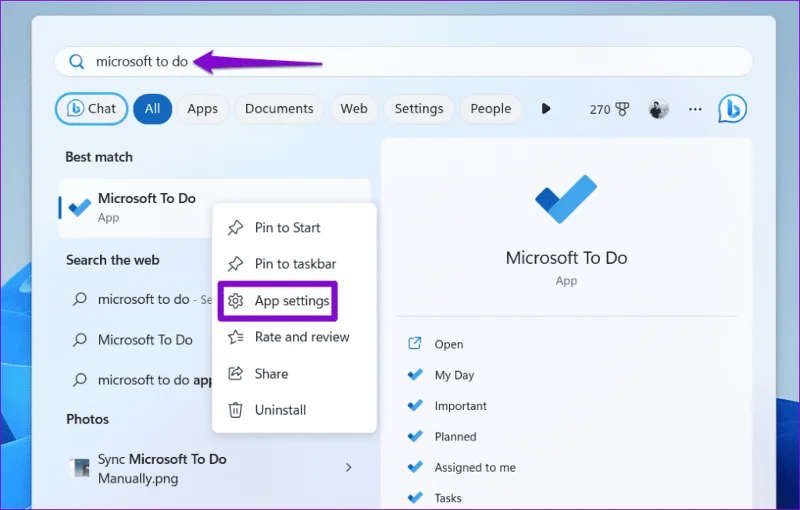This screenshot has height=510, width=800.
Task: Click the checkmark icon next to Tasks
Action: (x=415, y=497)
